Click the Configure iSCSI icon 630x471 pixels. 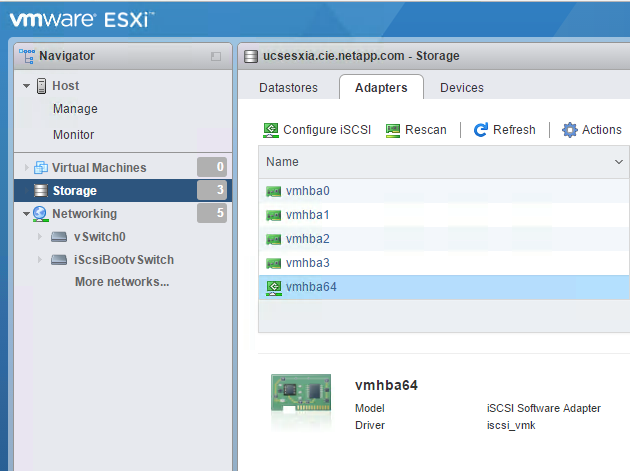271,130
